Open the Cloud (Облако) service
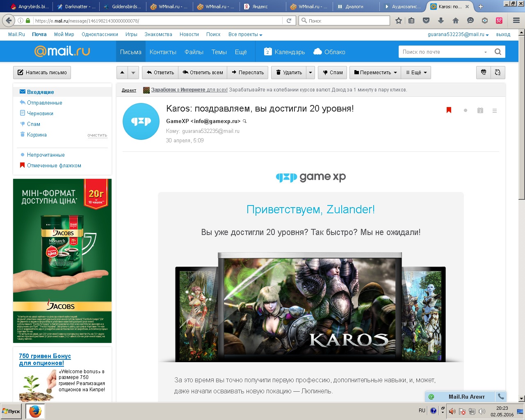The image size is (525, 420). tap(329, 52)
